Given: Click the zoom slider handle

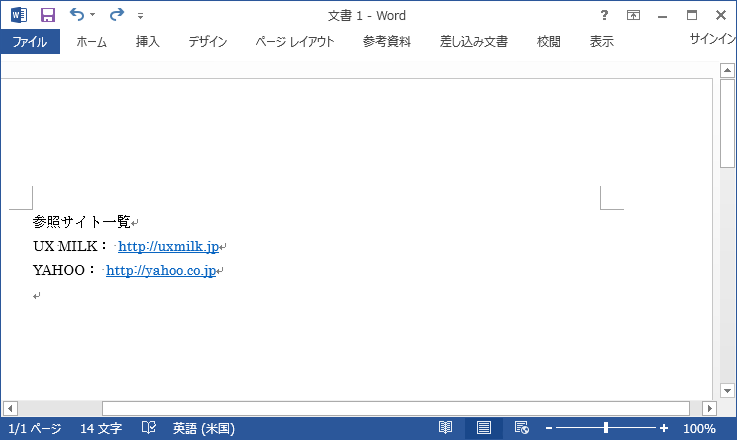Looking at the screenshot, I should tap(606, 428).
